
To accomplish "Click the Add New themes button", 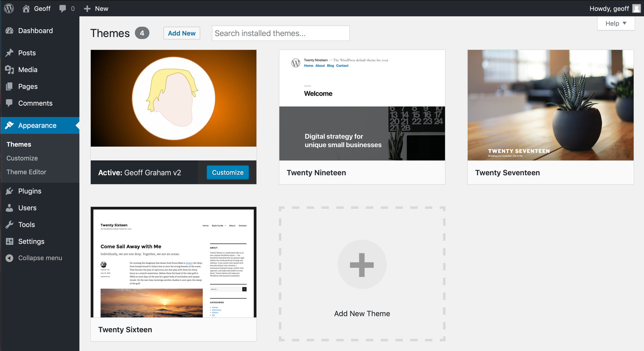I will (x=181, y=33).
